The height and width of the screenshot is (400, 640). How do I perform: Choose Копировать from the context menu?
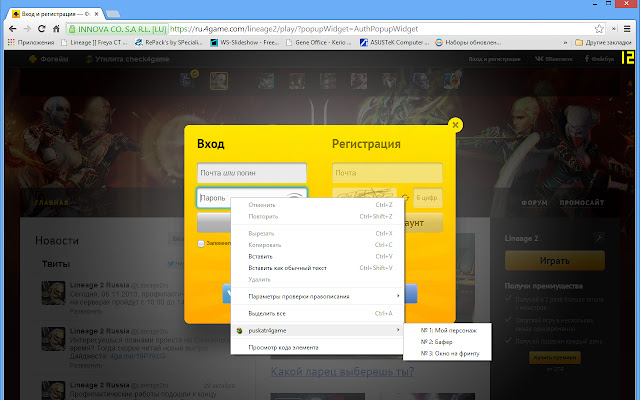pos(318,245)
